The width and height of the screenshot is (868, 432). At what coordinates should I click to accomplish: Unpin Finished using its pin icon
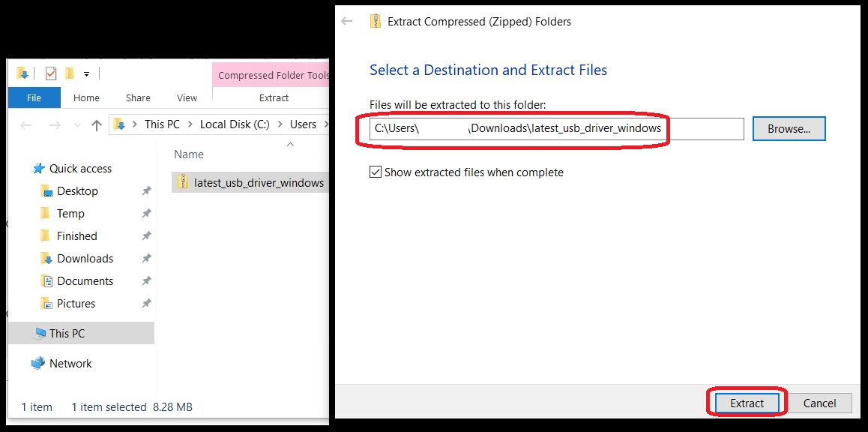[x=146, y=236]
